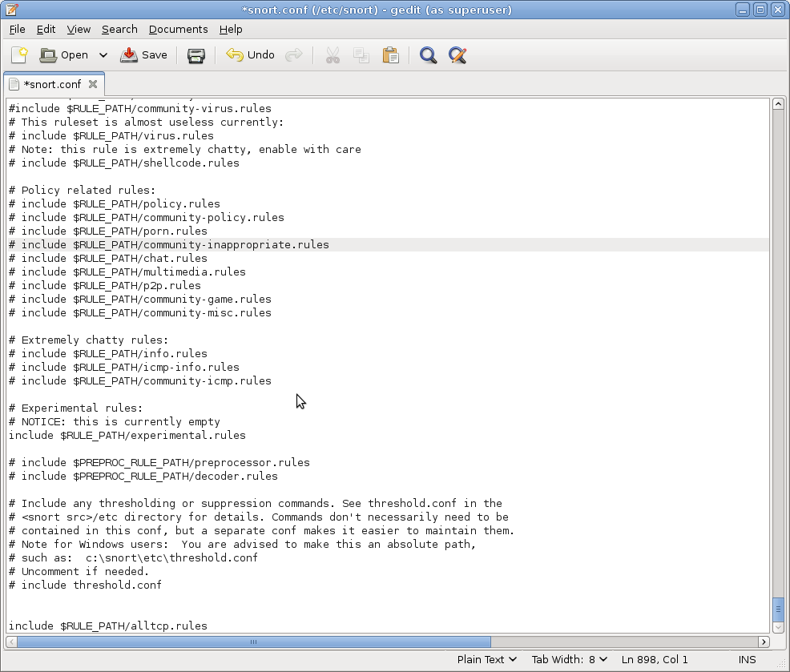Click line 'include $RULE_PATH/alltcp.rules'
This screenshot has height=672, width=790.
(x=108, y=626)
